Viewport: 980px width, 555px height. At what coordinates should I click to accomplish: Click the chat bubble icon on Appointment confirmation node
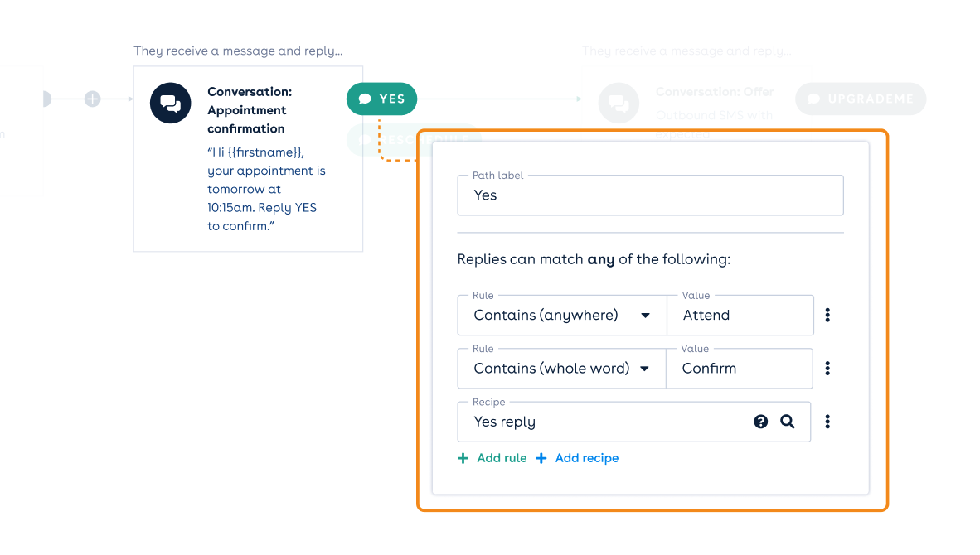170,103
